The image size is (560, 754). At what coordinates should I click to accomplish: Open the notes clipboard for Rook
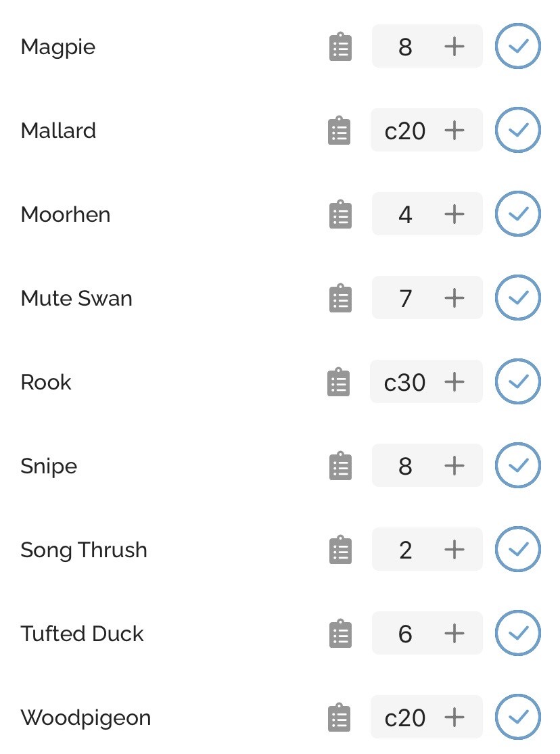[x=338, y=382]
